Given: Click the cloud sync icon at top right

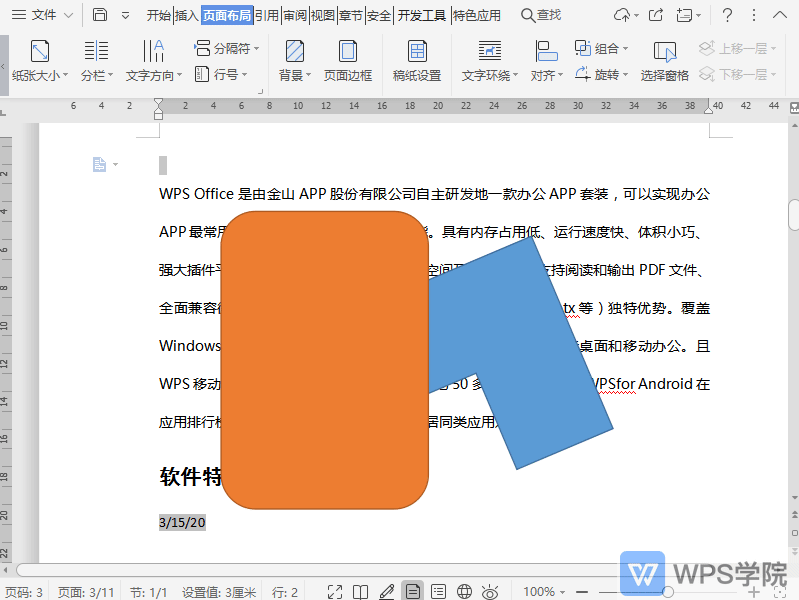Looking at the screenshot, I should (x=622, y=15).
